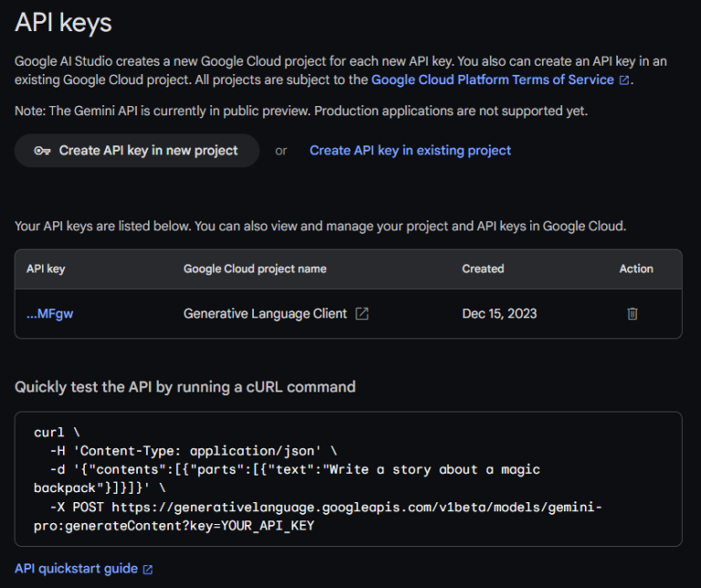Click the Google Cloud project name column header
This screenshot has width=701, height=588.
click(255, 269)
